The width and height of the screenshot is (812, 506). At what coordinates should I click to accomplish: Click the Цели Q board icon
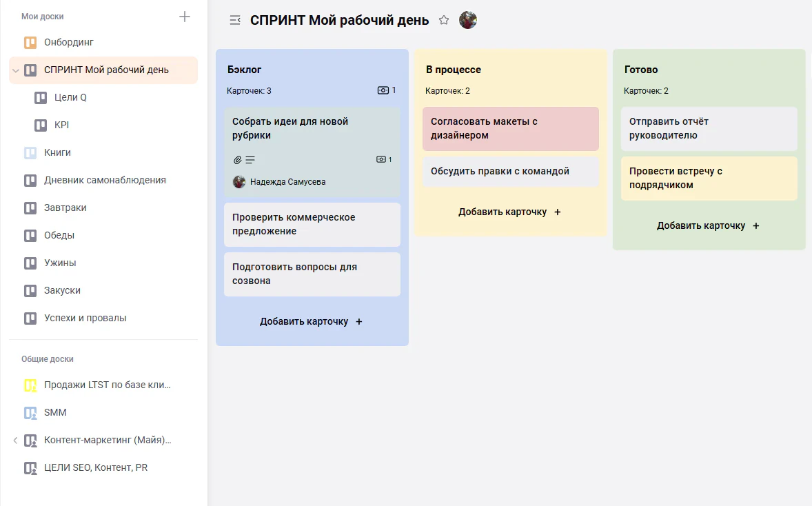41,97
